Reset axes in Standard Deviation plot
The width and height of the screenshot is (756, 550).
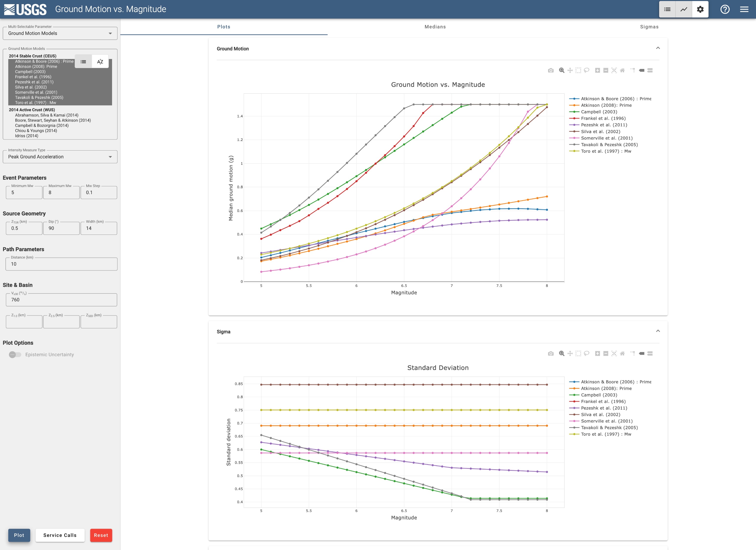pos(622,353)
